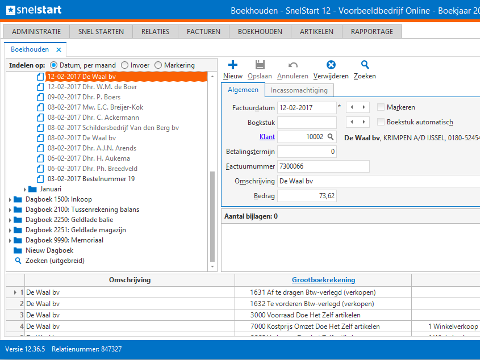The width and height of the screenshot is (480, 360).
Task: Click the Betalingstermijn input field
Action: point(307,152)
